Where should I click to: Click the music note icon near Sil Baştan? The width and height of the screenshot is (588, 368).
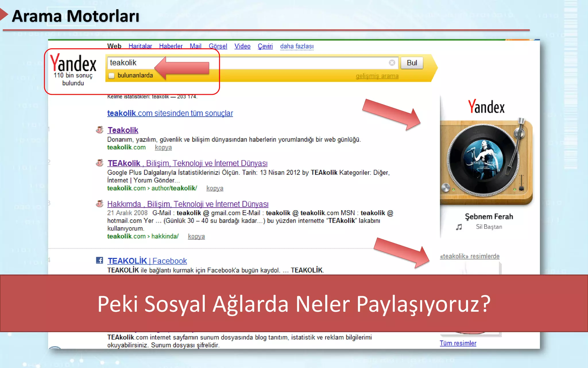click(459, 227)
